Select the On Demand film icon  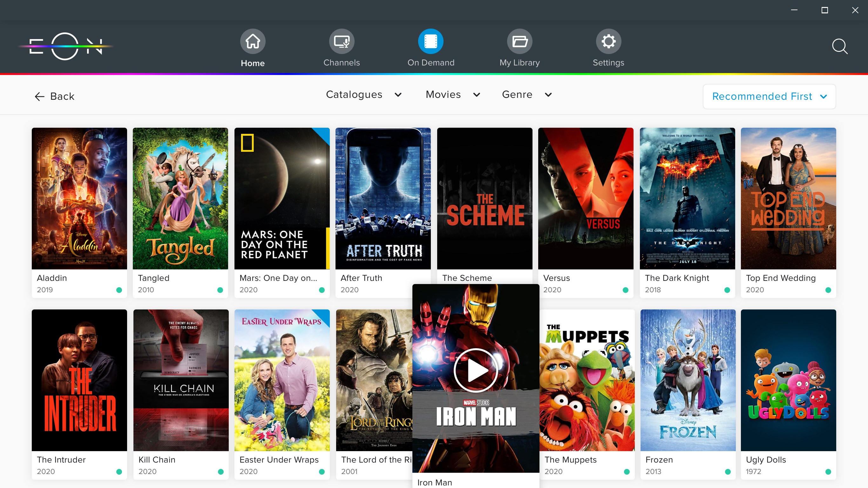click(431, 41)
